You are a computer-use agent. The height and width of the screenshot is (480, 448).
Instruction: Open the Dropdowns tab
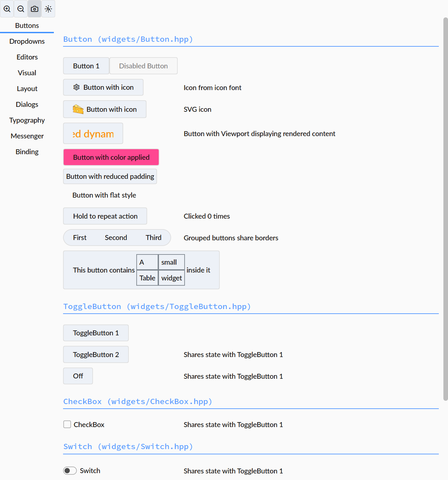click(x=27, y=41)
